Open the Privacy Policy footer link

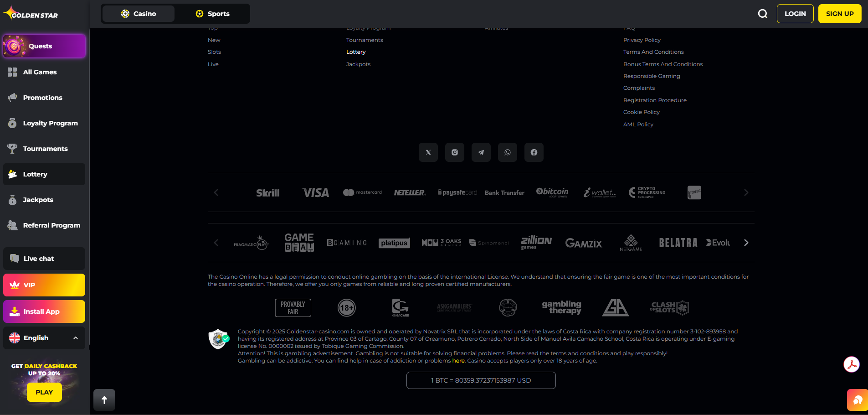click(642, 40)
